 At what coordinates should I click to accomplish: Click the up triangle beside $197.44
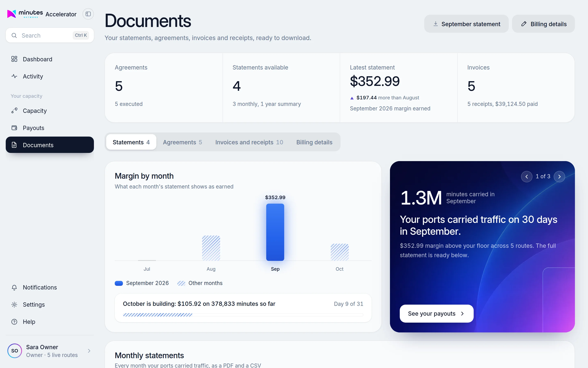pyautogui.click(x=352, y=98)
